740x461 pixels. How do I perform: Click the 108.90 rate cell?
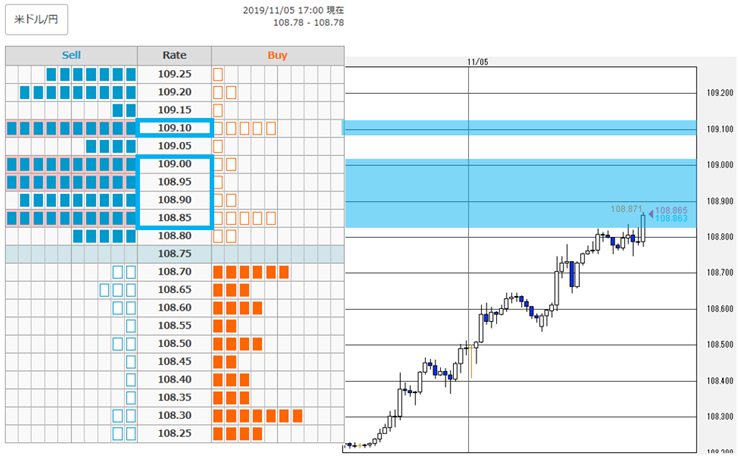[175, 200]
